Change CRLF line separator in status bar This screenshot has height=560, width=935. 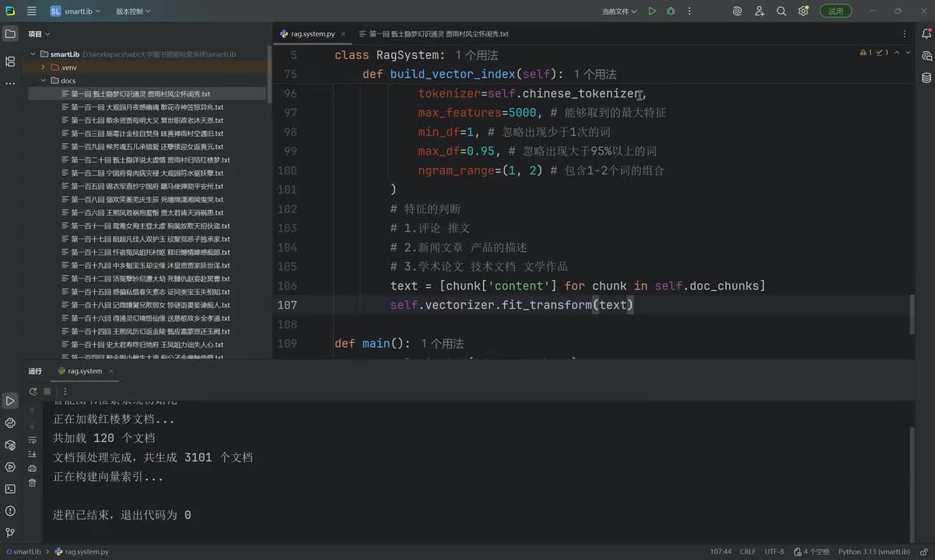point(748,551)
